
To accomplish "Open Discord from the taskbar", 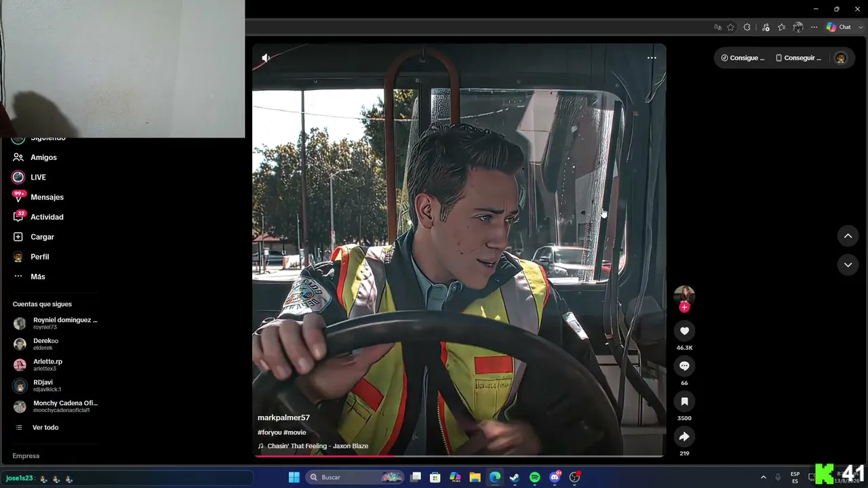I will (555, 477).
